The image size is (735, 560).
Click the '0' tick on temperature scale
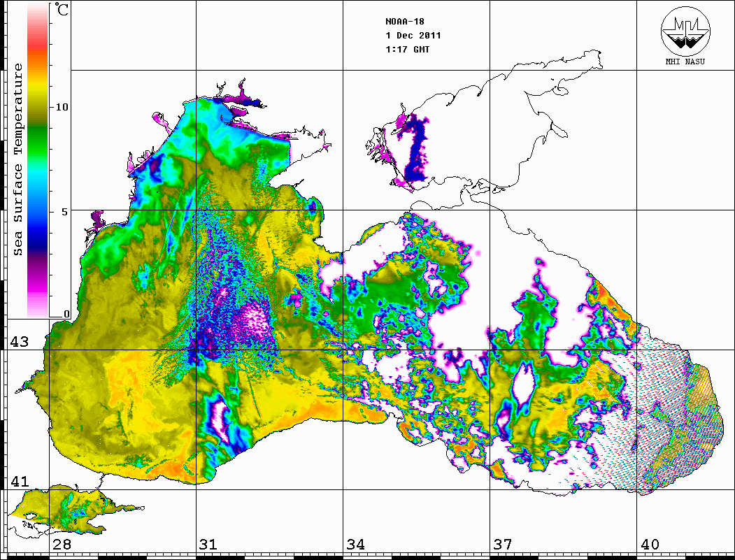click(66, 314)
